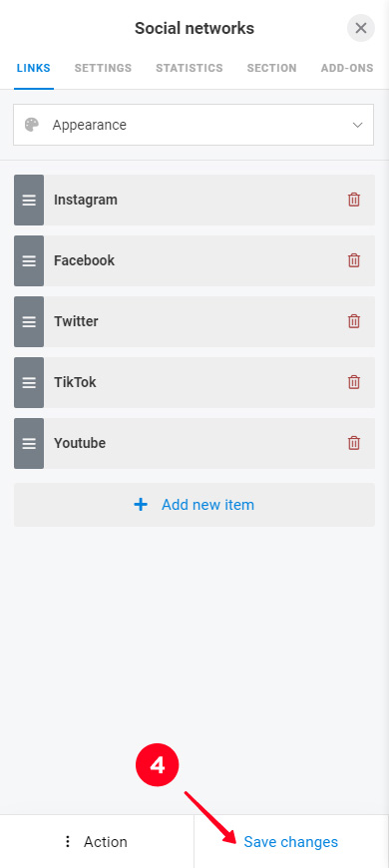
Task: Delete the Instagram link item
Action: pyautogui.click(x=353, y=200)
